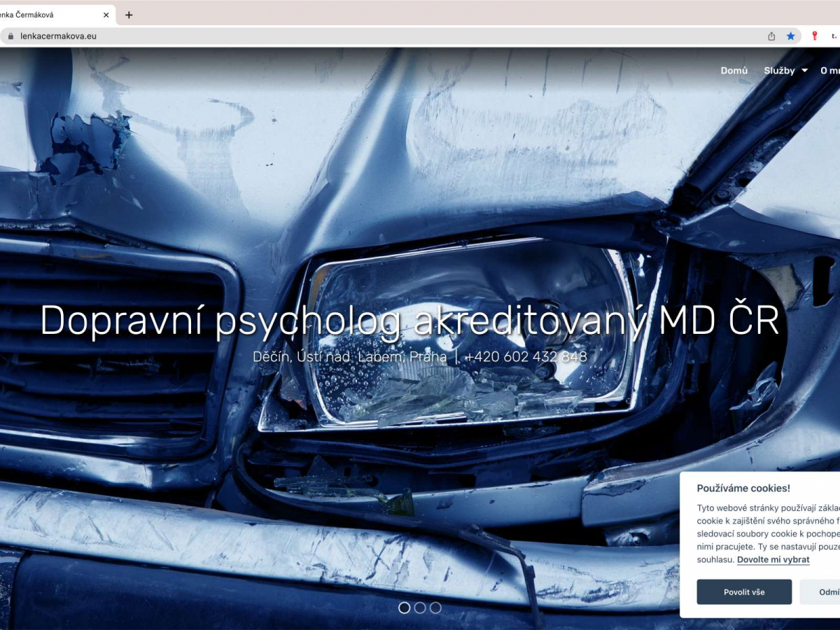
Task: Go to the Domů menu item
Action: click(x=734, y=71)
